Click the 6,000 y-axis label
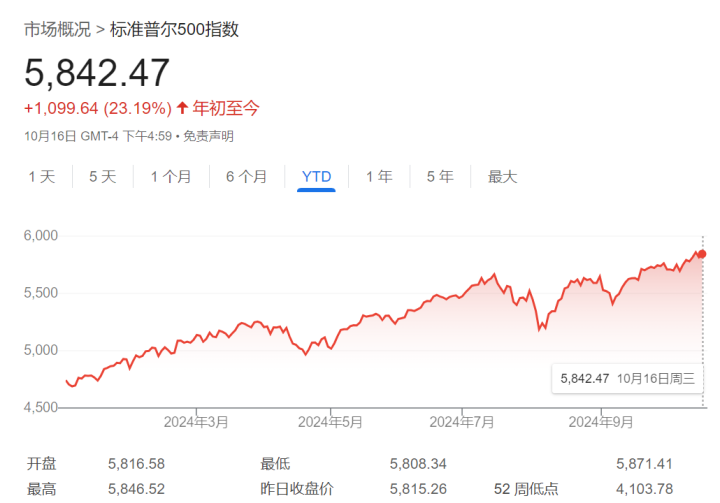 pos(41,236)
